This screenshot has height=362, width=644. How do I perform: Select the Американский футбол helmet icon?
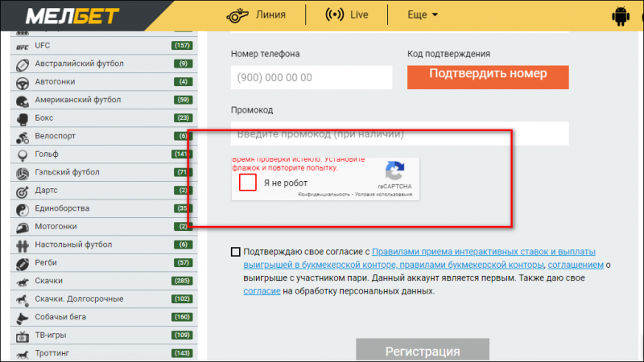coord(23,101)
